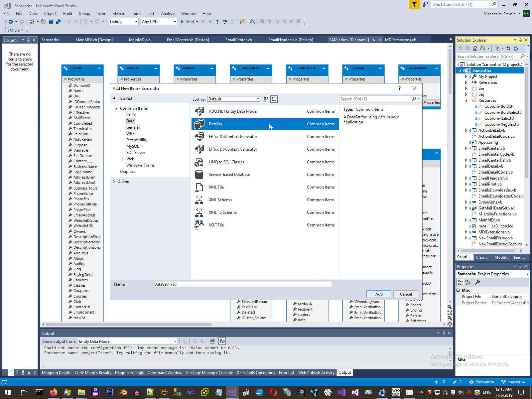Click the Navigate Backward toolbar icon
The image size is (532, 399).
11,22
